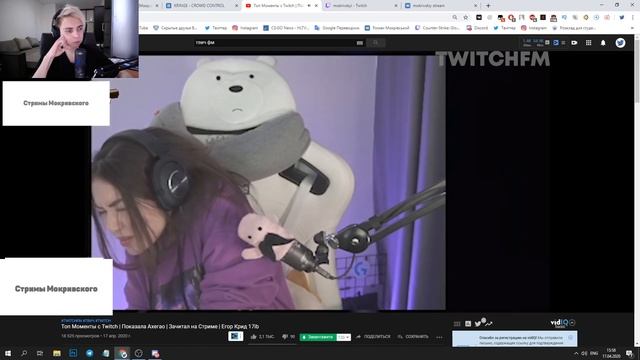Open the Роман Мокривский bookmark
Viewport: 640px width, 360px height.
point(387,28)
